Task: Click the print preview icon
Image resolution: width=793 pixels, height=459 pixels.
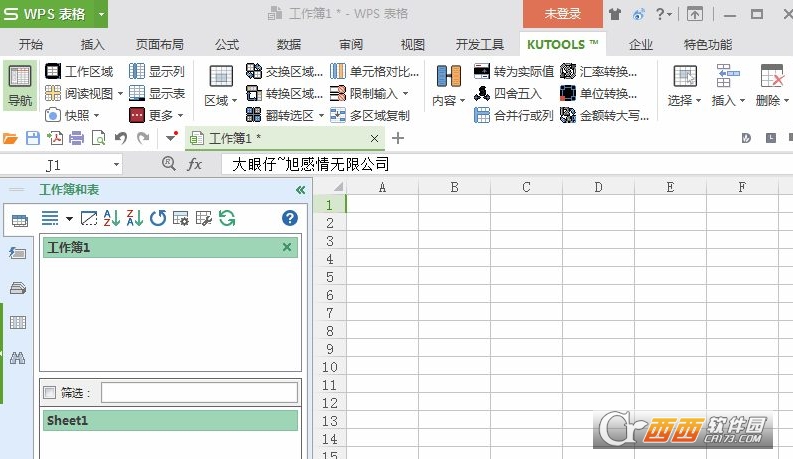Action: [99, 138]
